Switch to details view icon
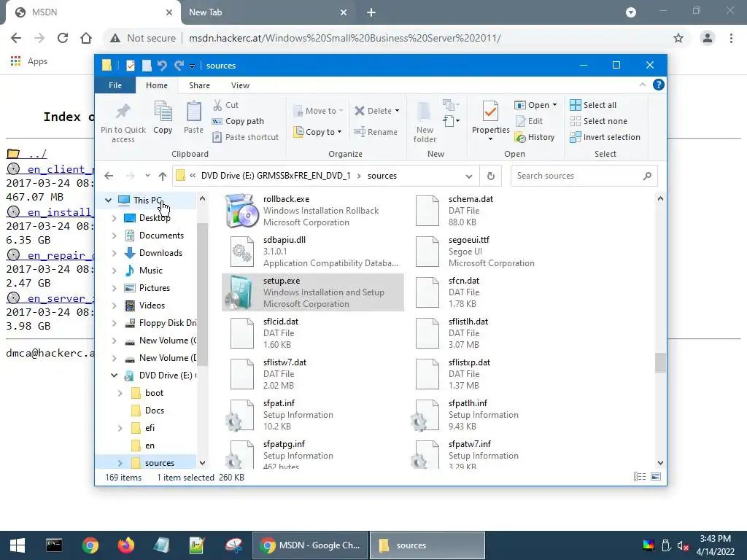This screenshot has height=560, width=747. pyautogui.click(x=640, y=477)
